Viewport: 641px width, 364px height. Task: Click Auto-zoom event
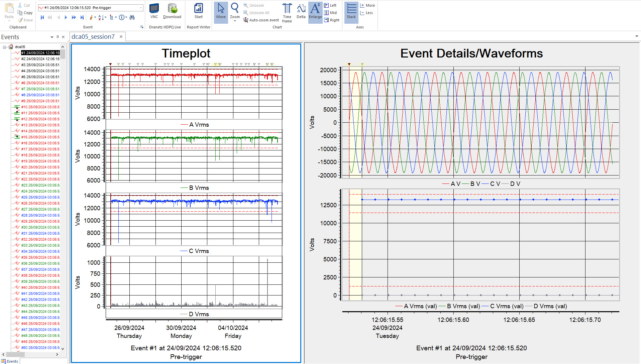tap(261, 20)
